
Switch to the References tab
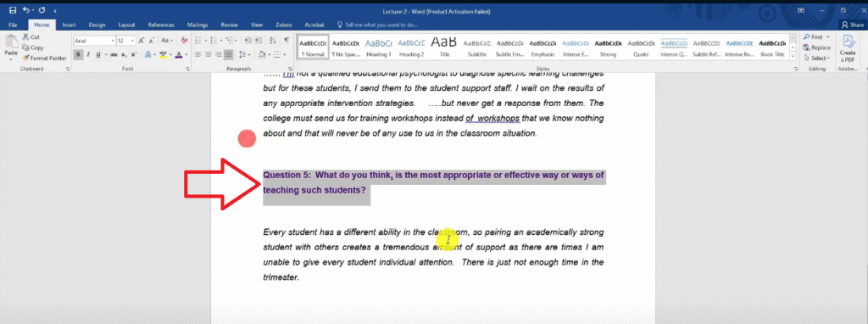(x=161, y=25)
